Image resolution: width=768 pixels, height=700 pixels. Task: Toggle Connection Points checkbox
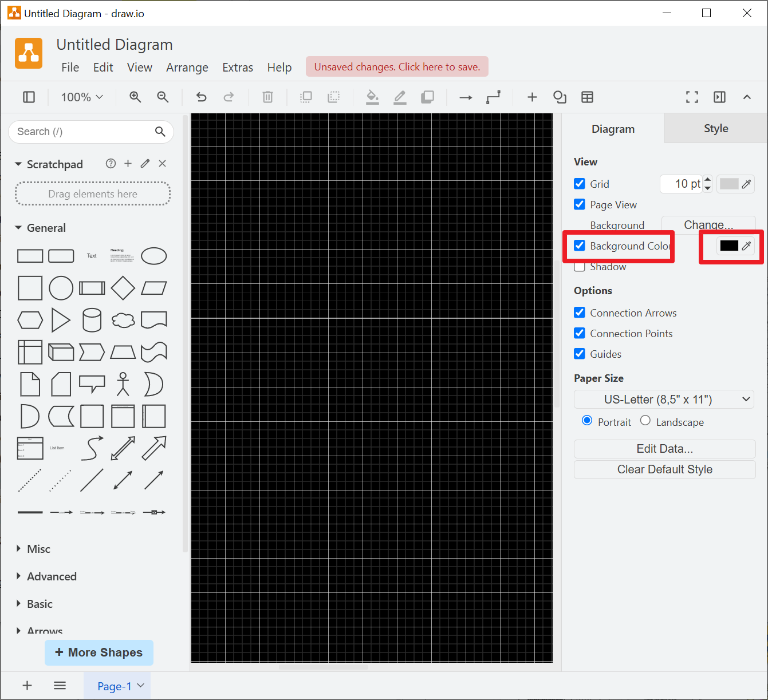point(580,333)
